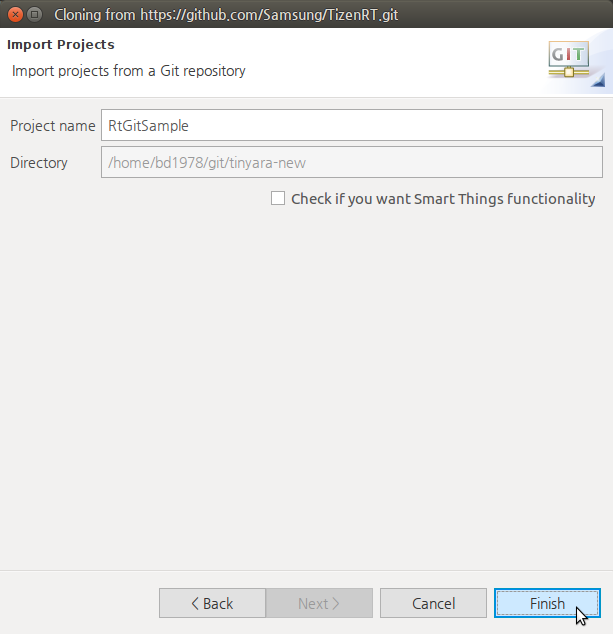Go Back to the previous wizard page
This screenshot has width=613, height=634.
[212, 603]
